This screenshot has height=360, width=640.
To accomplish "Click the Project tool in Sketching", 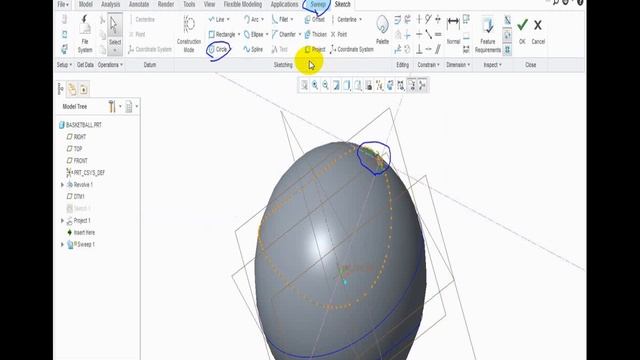I will click(315, 49).
